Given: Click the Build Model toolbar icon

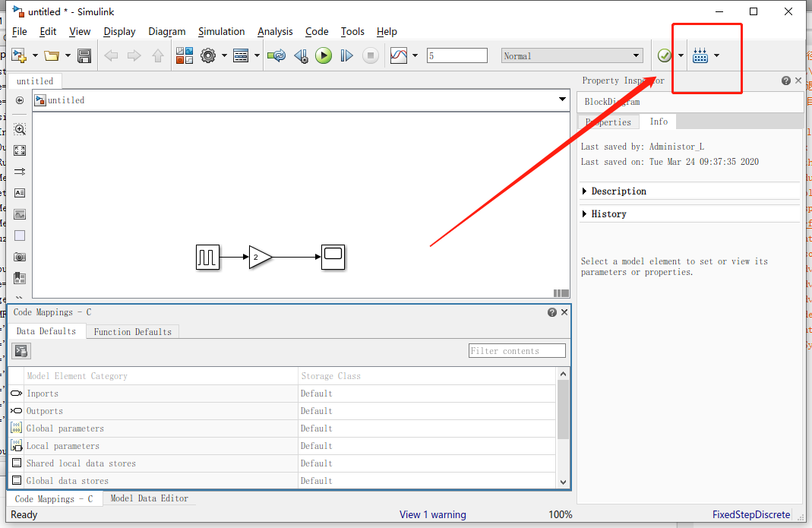Looking at the screenshot, I should point(700,55).
